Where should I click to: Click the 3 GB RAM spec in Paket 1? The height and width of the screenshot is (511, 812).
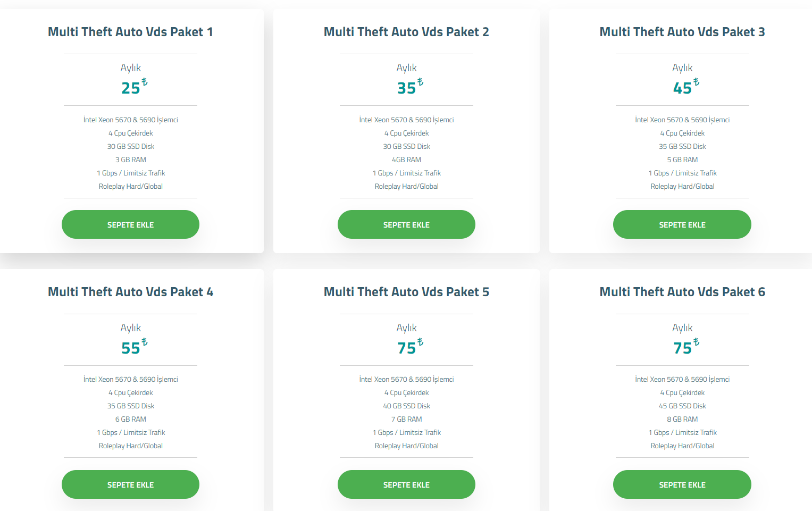coord(130,160)
